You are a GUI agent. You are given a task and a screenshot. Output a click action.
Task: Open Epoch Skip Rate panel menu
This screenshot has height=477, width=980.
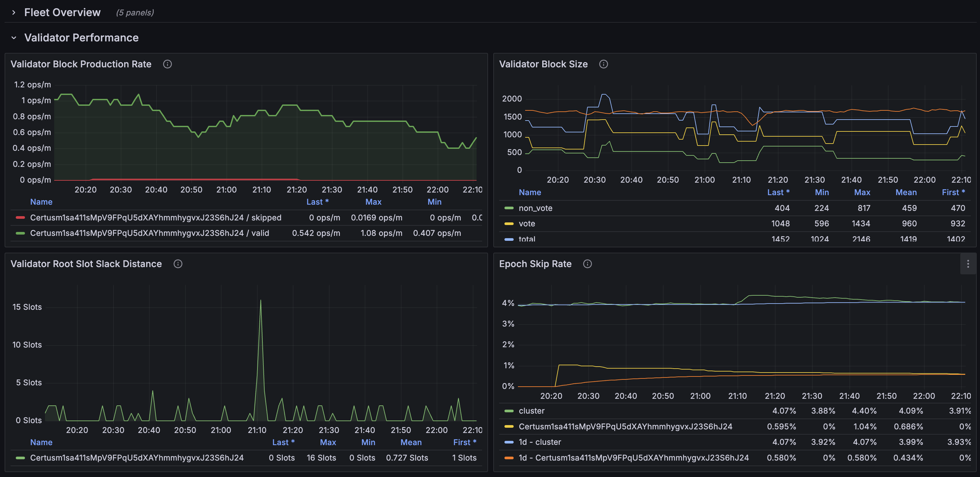click(968, 264)
